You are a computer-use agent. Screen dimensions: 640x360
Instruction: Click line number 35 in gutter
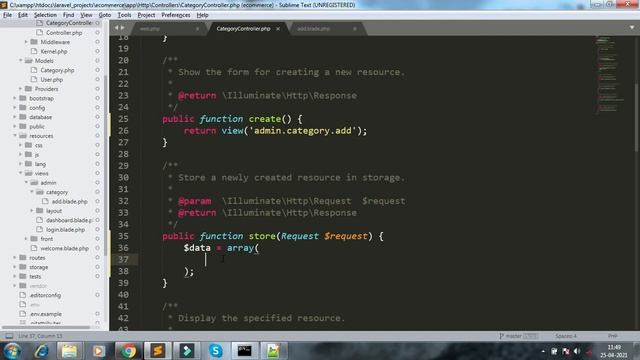[x=123, y=236]
